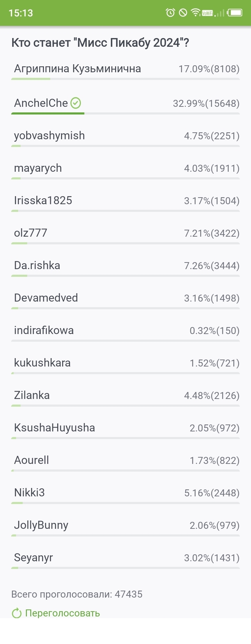Tap the Wi-Fi status icon
Image resolution: width=251 pixels, height=644 pixels.
point(195,13)
